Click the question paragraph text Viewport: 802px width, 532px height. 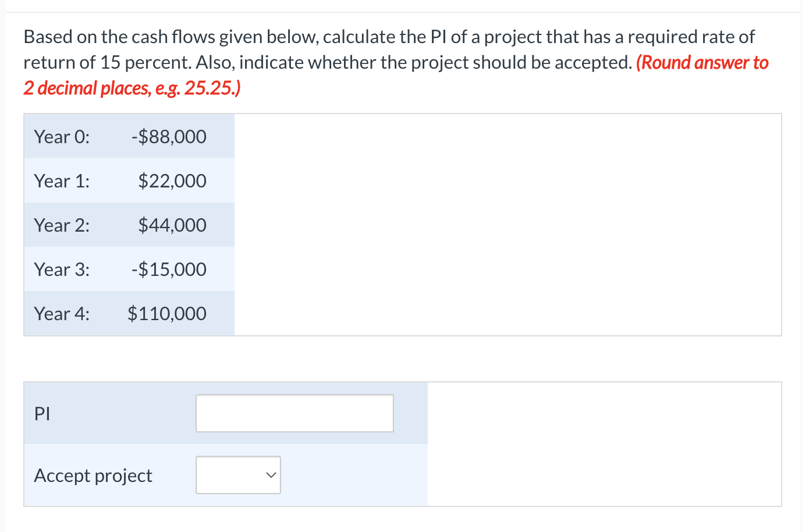coord(349,36)
